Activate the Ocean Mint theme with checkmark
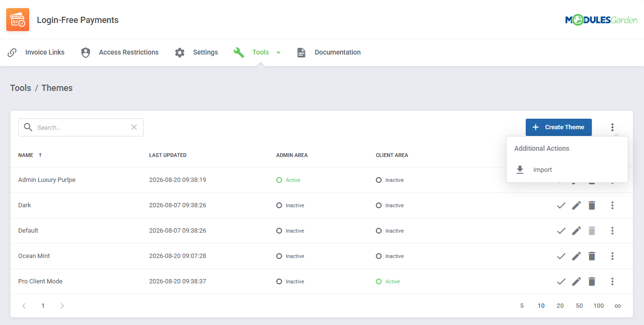Viewport: 644px width, 325px height. tap(561, 256)
